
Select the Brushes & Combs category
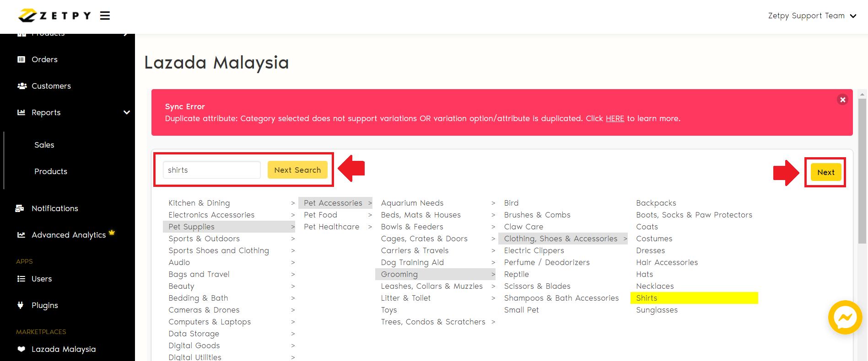pyautogui.click(x=537, y=215)
